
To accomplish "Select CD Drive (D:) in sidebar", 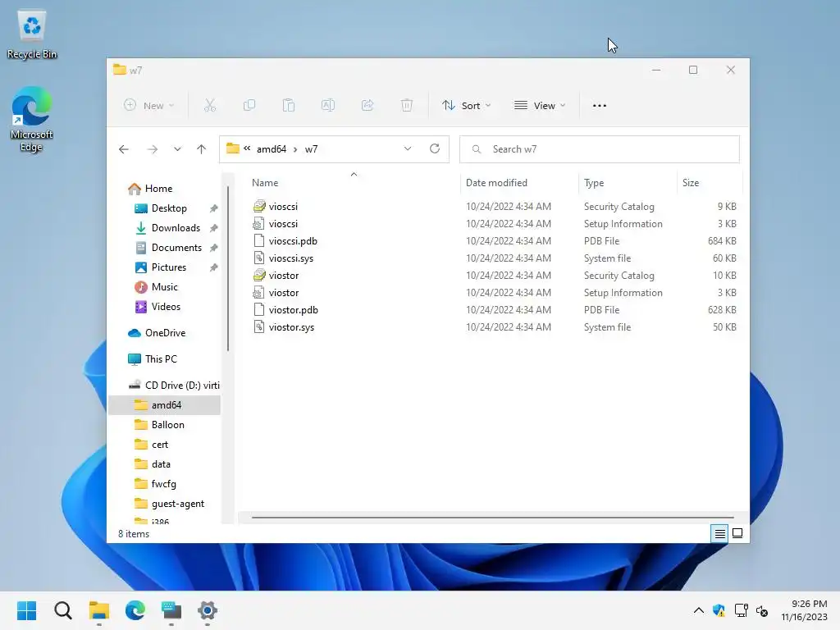I will [x=174, y=386].
